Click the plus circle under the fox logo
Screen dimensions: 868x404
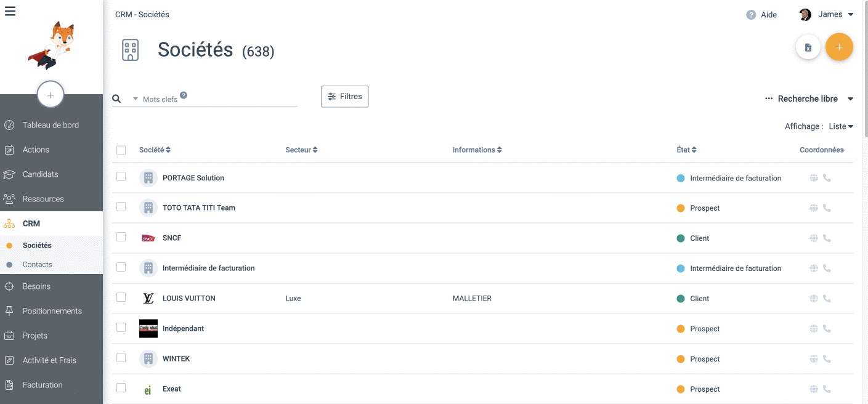coord(51,95)
